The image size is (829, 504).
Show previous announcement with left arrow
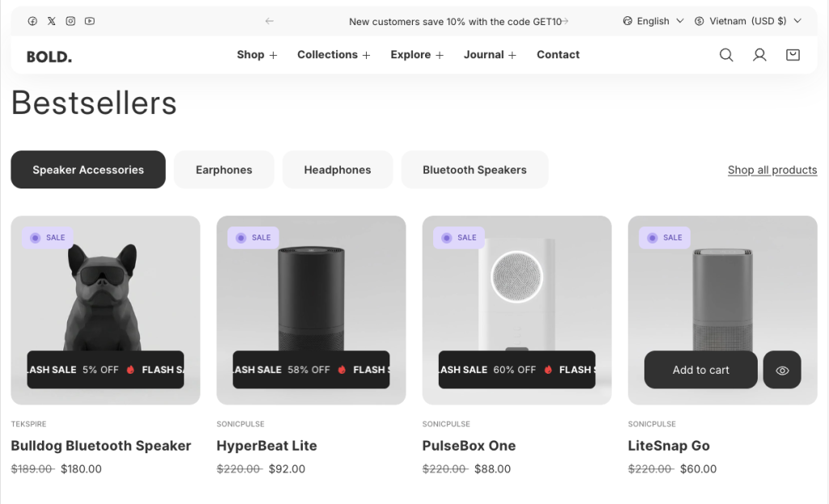[270, 21]
